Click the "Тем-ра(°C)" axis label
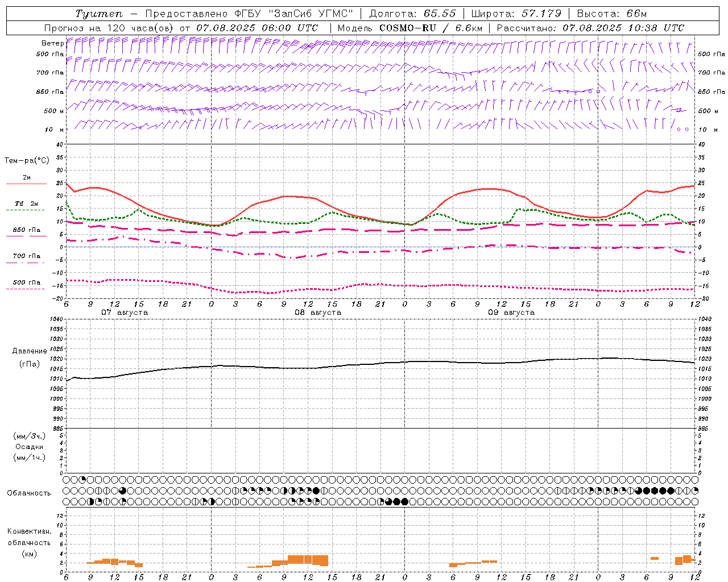Viewport: 728px width, 582px height. click(27, 161)
